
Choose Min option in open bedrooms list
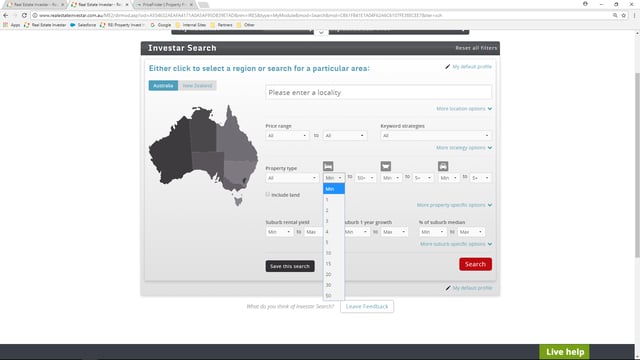(334, 189)
